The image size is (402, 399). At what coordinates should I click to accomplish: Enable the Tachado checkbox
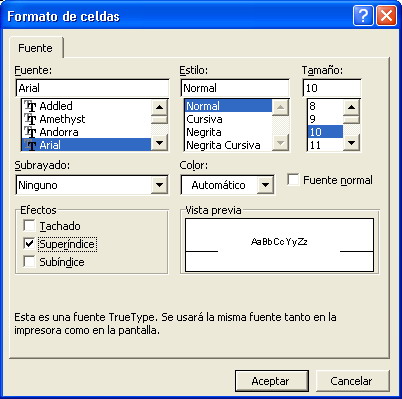point(29,226)
